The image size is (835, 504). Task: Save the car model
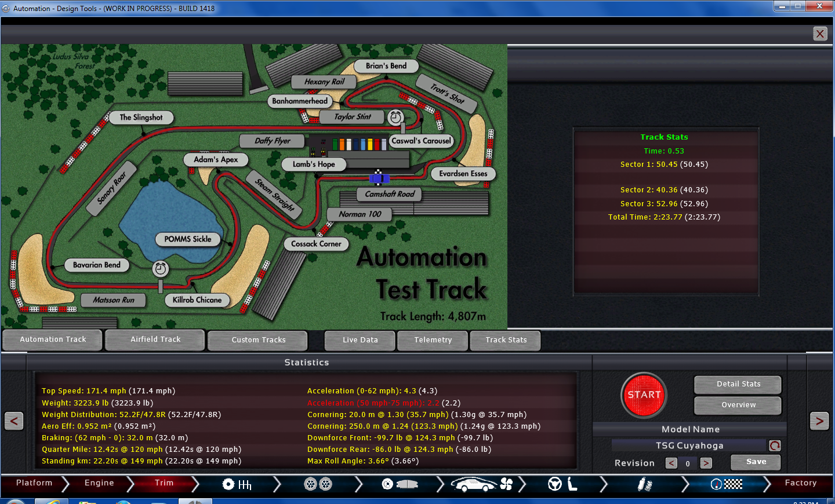click(756, 462)
